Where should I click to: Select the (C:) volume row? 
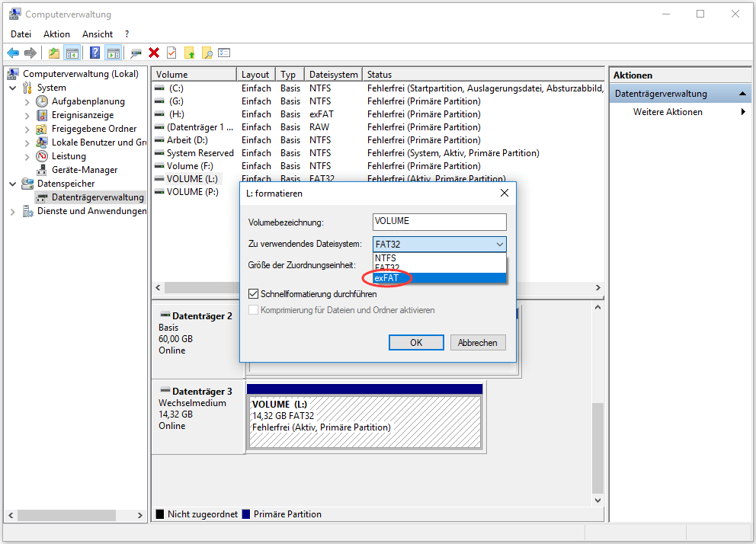(x=379, y=88)
